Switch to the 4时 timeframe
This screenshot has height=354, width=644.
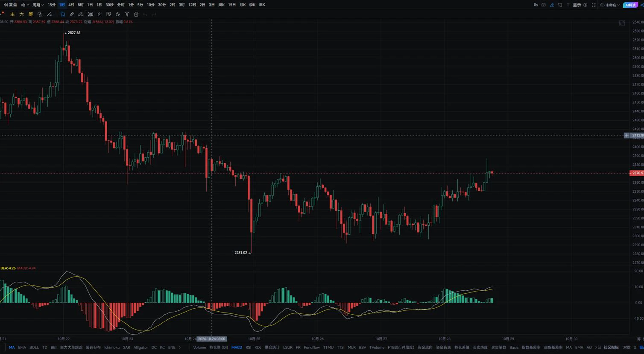(x=71, y=5)
